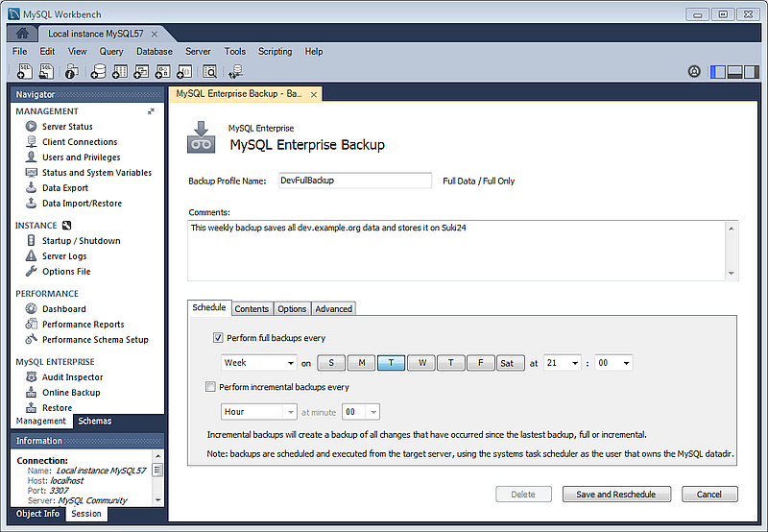The width and height of the screenshot is (768, 532).
Task: Open Startup / Shutdown
Action: [x=81, y=240]
